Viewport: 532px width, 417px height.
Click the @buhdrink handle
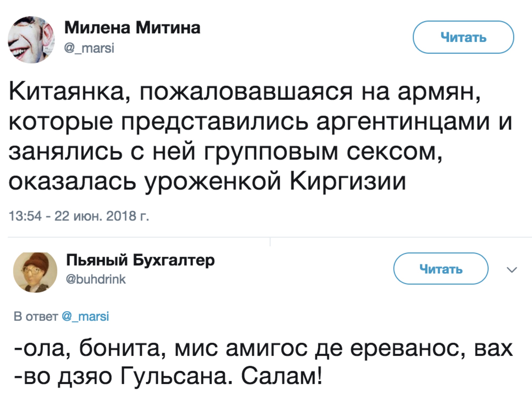pos(96,279)
